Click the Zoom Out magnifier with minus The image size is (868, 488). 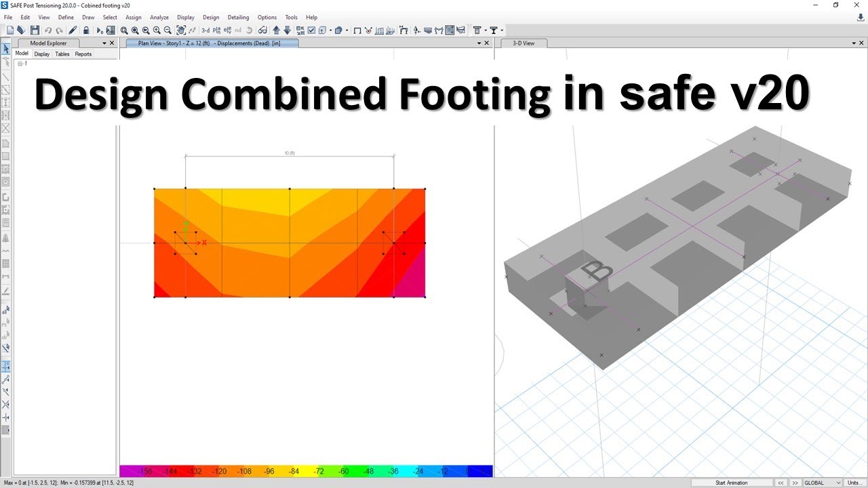pyautogui.click(x=167, y=30)
